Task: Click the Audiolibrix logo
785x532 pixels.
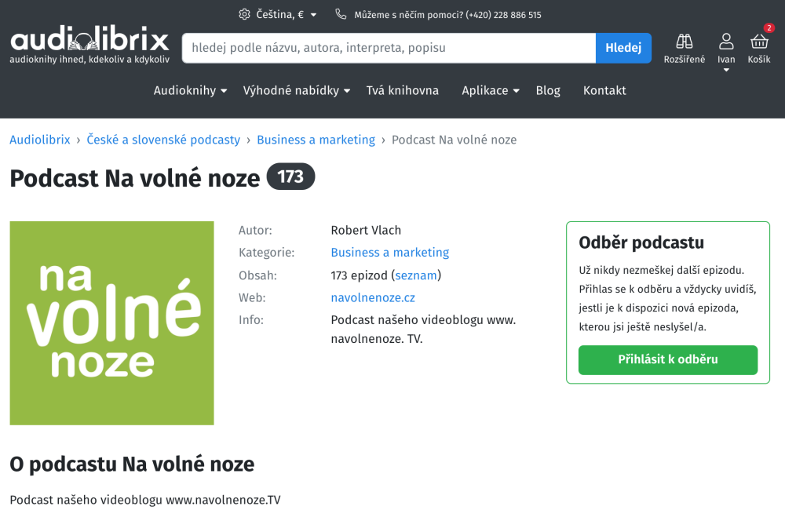Action: (x=89, y=45)
